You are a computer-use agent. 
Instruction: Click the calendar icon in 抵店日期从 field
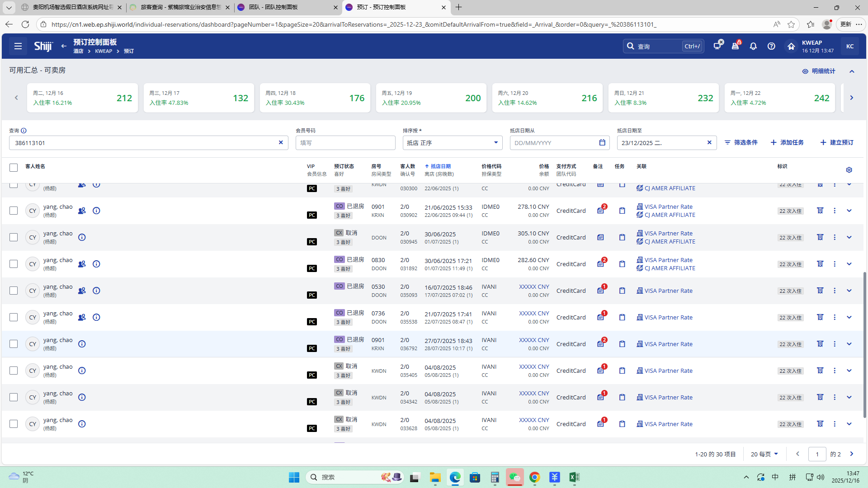click(602, 143)
